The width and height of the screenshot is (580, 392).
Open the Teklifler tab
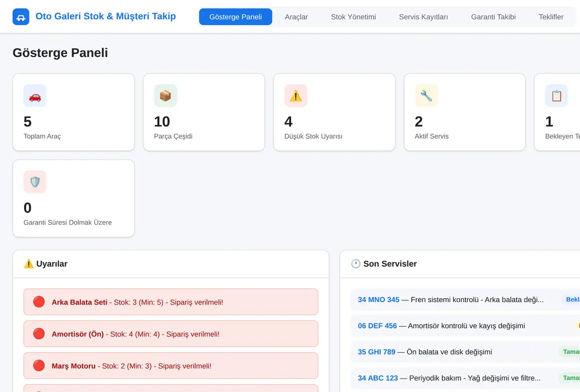(551, 17)
